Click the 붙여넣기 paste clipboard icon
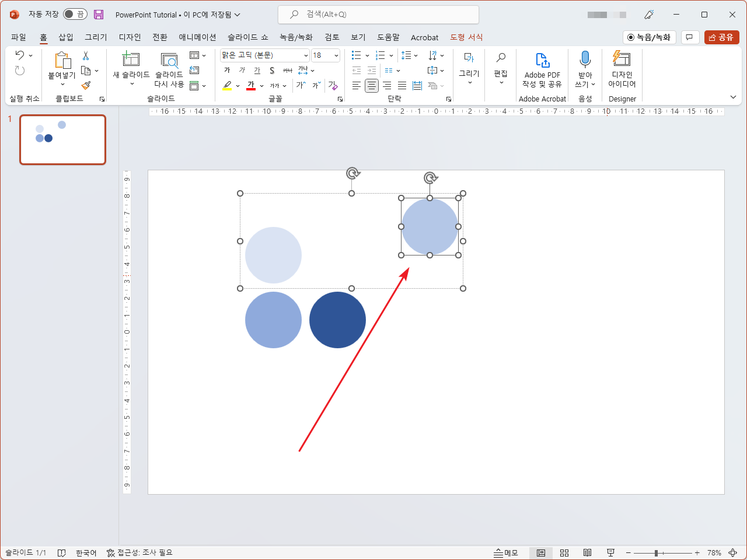The height and width of the screenshot is (560, 747). pyautogui.click(x=62, y=60)
